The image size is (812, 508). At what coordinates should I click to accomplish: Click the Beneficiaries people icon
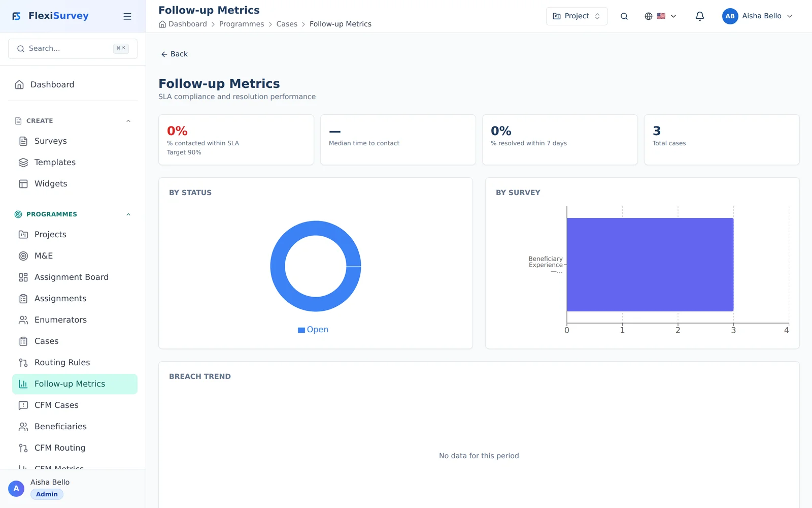click(x=23, y=427)
